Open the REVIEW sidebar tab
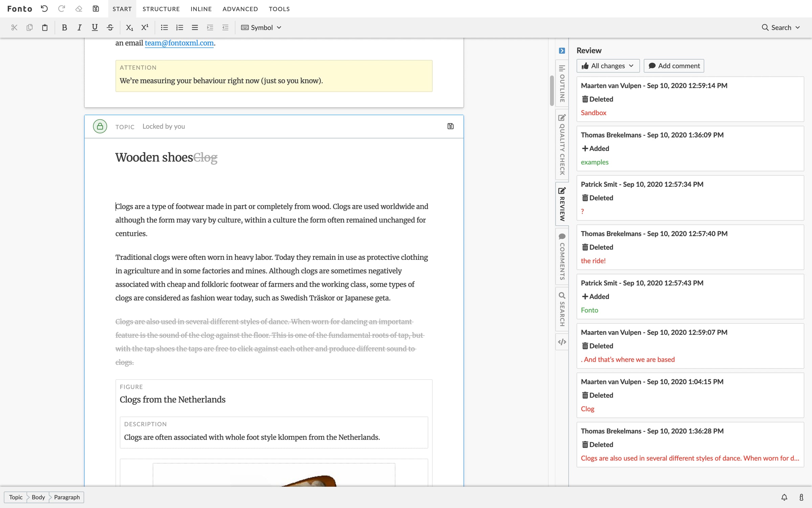 click(562, 204)
